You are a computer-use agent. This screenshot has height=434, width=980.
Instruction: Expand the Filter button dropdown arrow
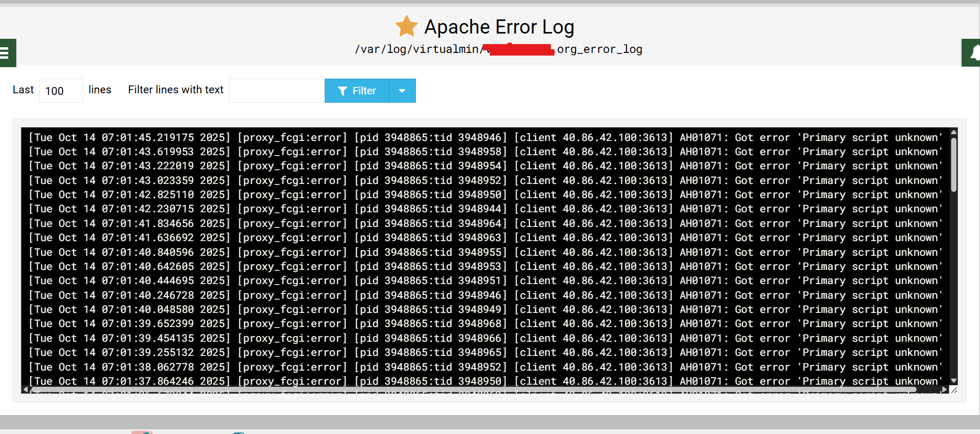402,91
